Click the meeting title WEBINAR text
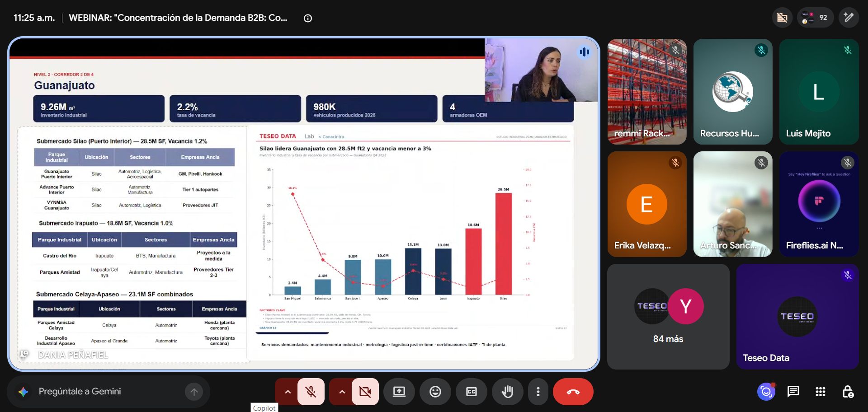The image size is (868, 412). pos(178,18)
